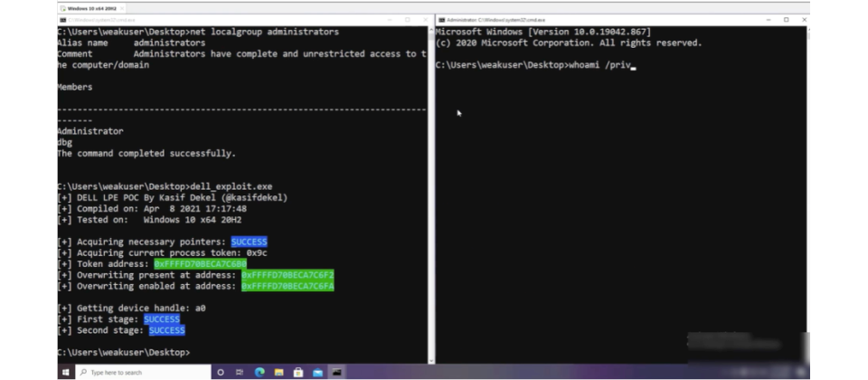Click the left cmd window's title bar icon
Viewport: 868px width, 380px height.
click(62, 20)
